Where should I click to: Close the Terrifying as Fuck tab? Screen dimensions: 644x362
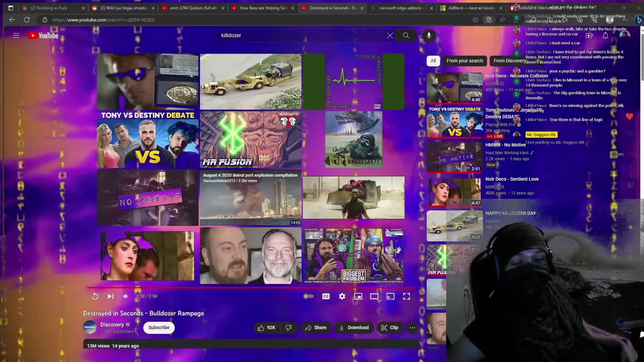(83, 8)
